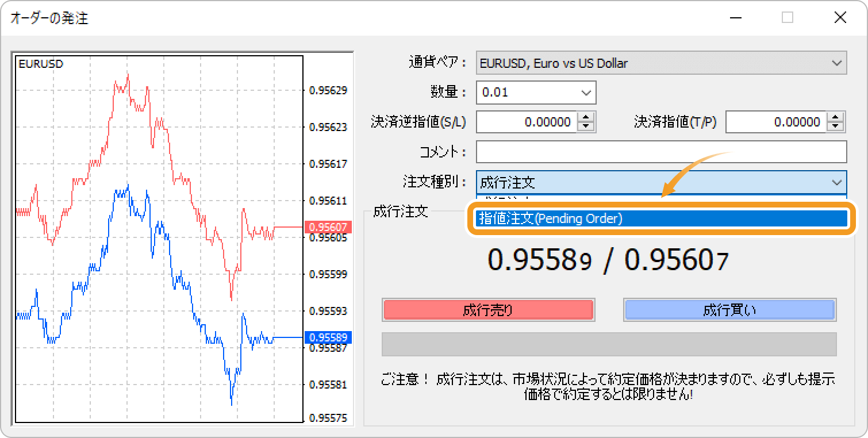Click the 決済逆指値(S/L) input field
868x438 pixels.
tap(526, 122)
